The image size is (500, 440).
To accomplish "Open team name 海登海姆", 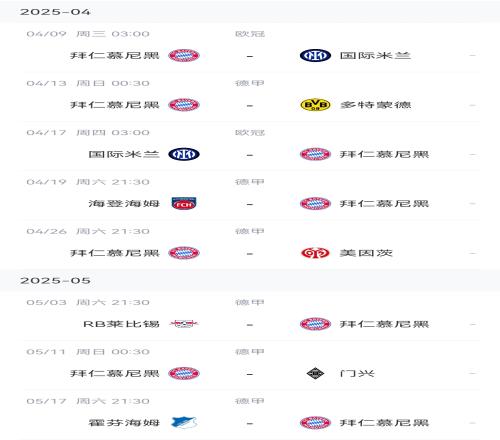I will tap(124, 204).
